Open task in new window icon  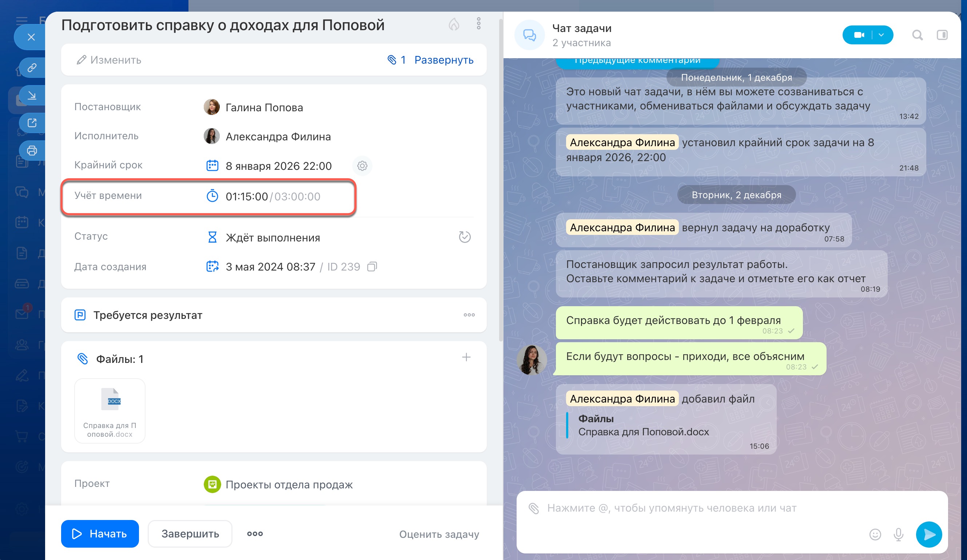coord(32,123)
